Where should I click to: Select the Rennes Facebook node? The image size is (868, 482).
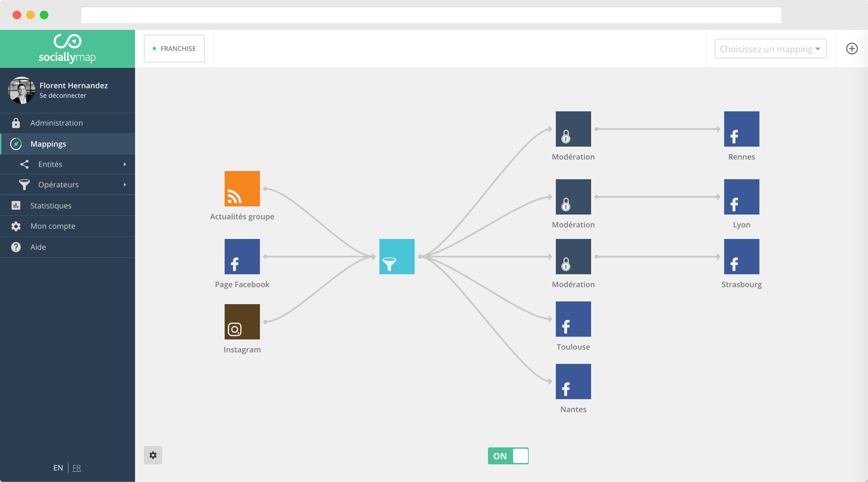point(742,129)
